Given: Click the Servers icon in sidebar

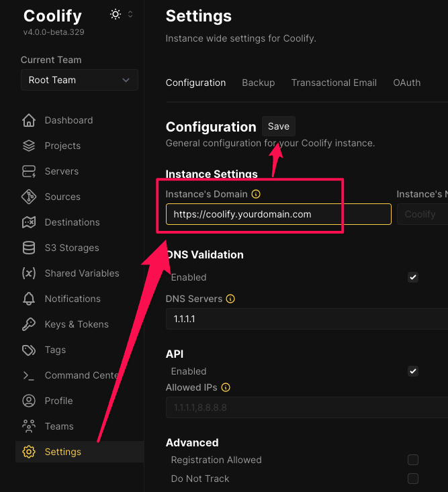Looking at the screenshot, I should click(x=29, y=171).
